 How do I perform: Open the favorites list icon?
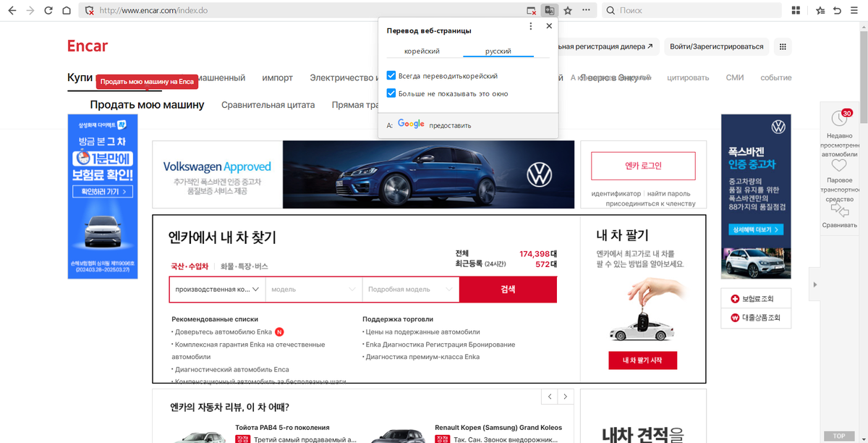tap(820, 11)
